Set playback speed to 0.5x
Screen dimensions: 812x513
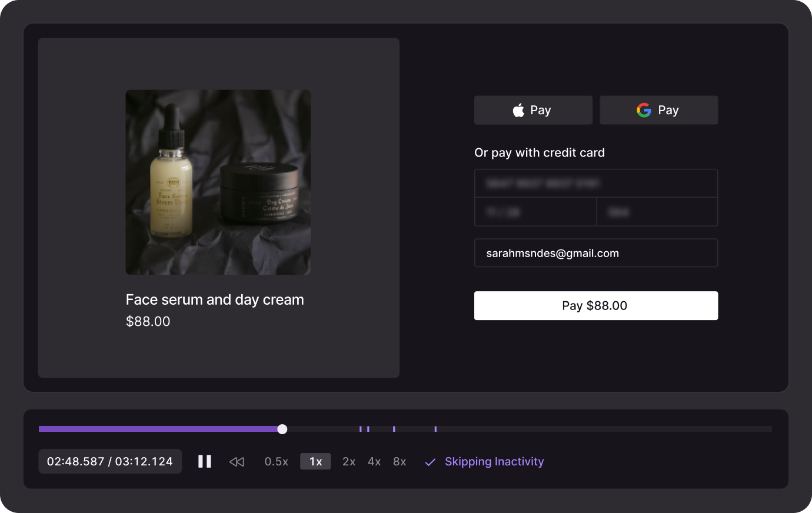[276, 462]
